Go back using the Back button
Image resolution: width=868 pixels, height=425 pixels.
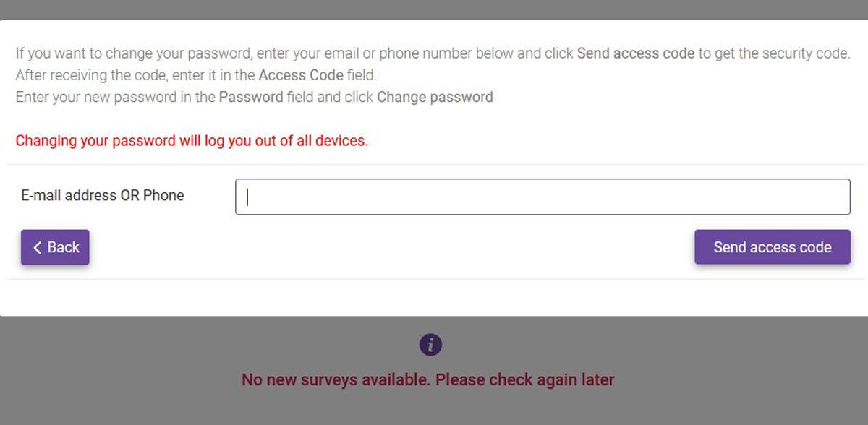tap(55, 247)
